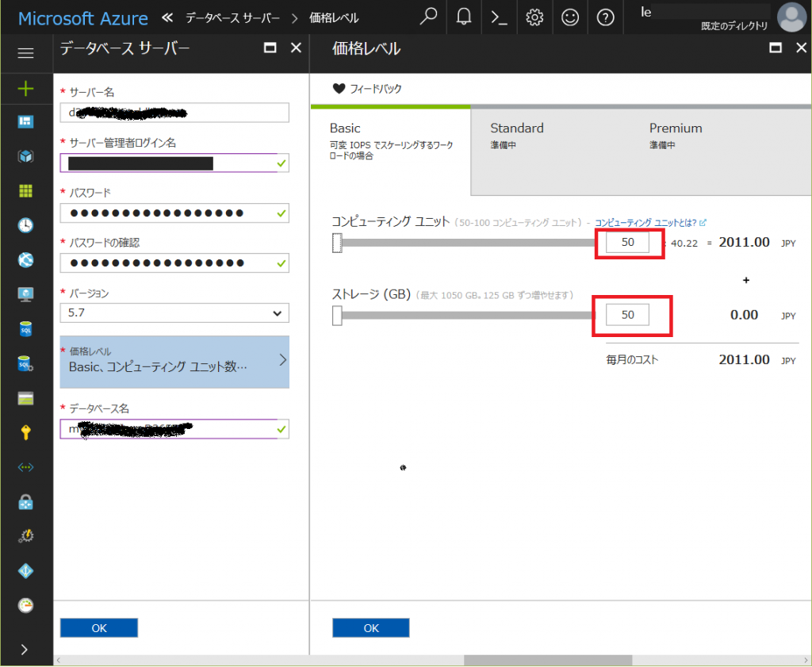
Task: Expand the sidebar with bottom chevron
Action: 25,649
